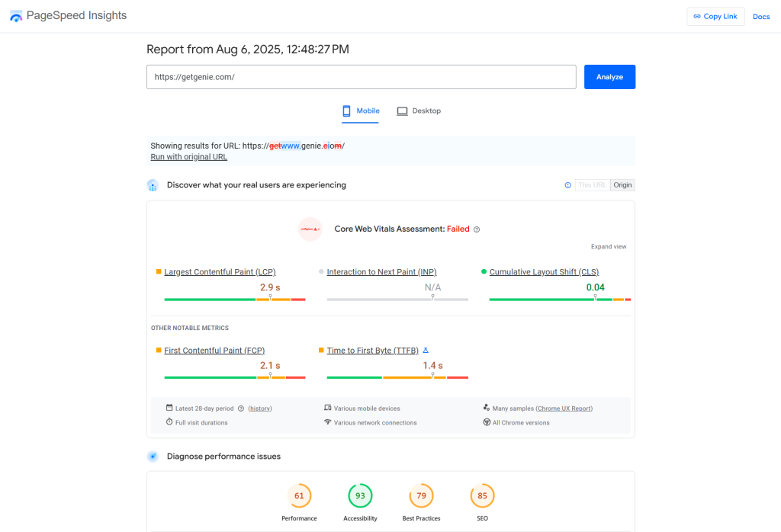This screenshot has height=532, width=781.
Task: Click help icon beside Latest 28-day period
Action: pyautogui.click(x=241, y=409)
